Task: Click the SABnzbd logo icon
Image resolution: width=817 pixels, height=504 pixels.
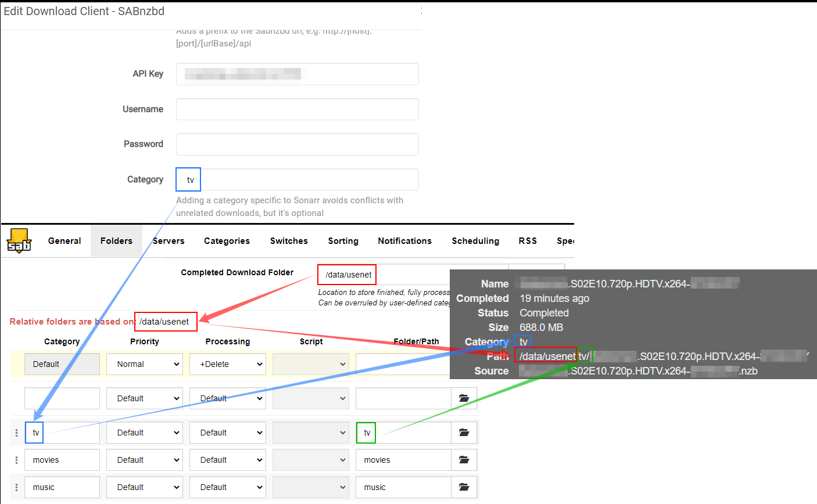Action: click(19, 240)
